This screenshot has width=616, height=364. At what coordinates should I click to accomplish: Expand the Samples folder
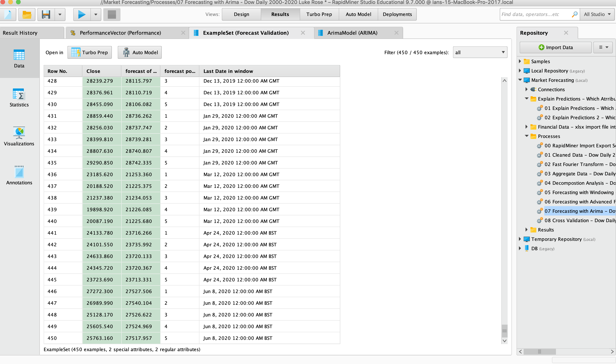coord(520,61)
